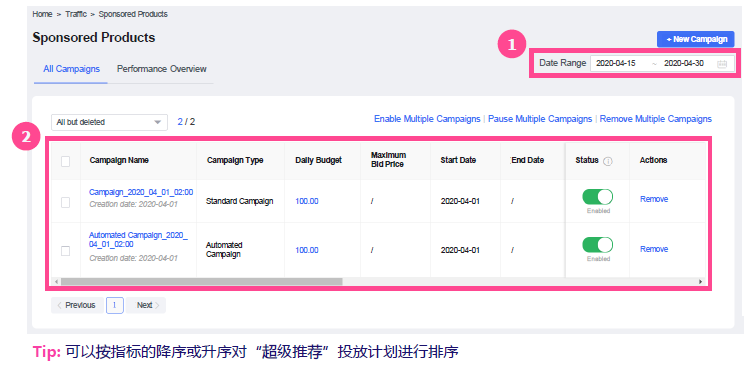The width and height of the screenshot is (753, 366).
Task: Switch to the Performance Overview tab
Action: click(161, 69)
